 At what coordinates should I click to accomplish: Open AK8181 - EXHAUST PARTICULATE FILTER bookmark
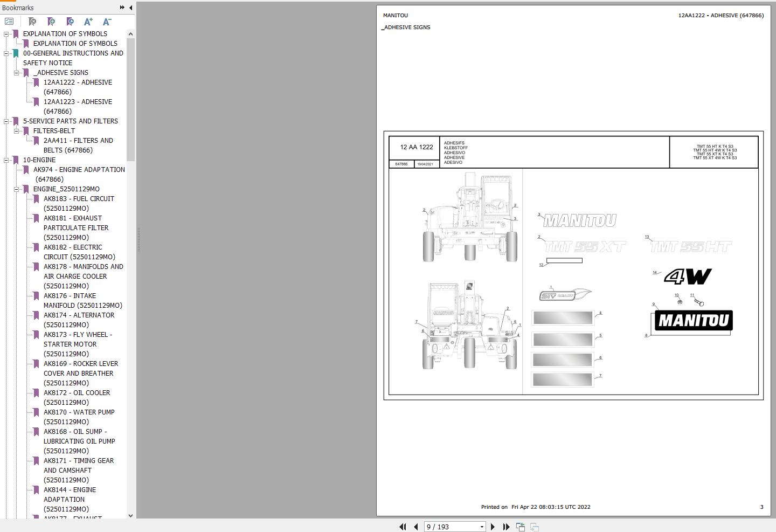76,228
